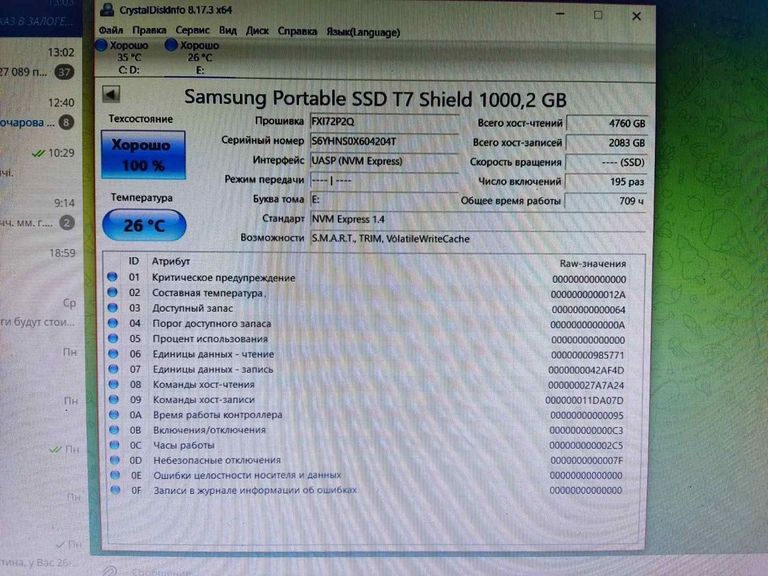Minimize the CrystalDiskInfo window

pos(560,14)
